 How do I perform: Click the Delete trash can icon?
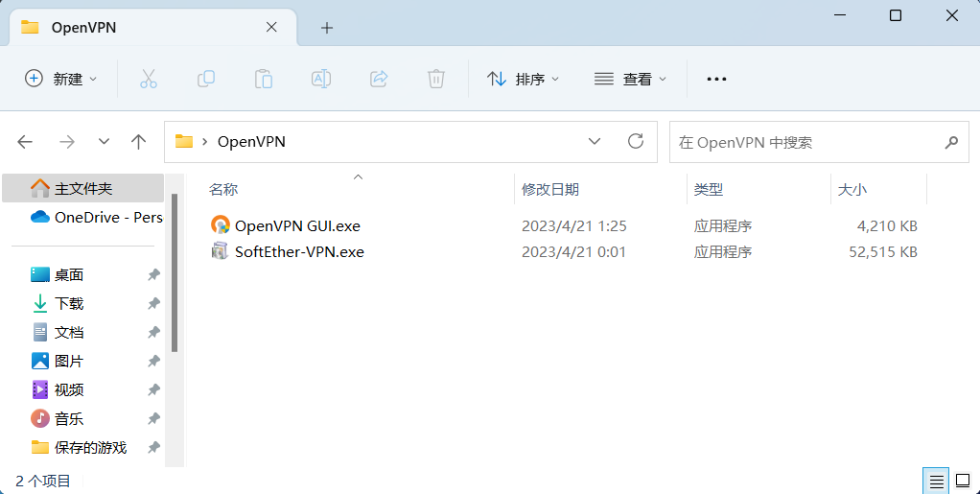pyautogui.click(x=435, y=79)
